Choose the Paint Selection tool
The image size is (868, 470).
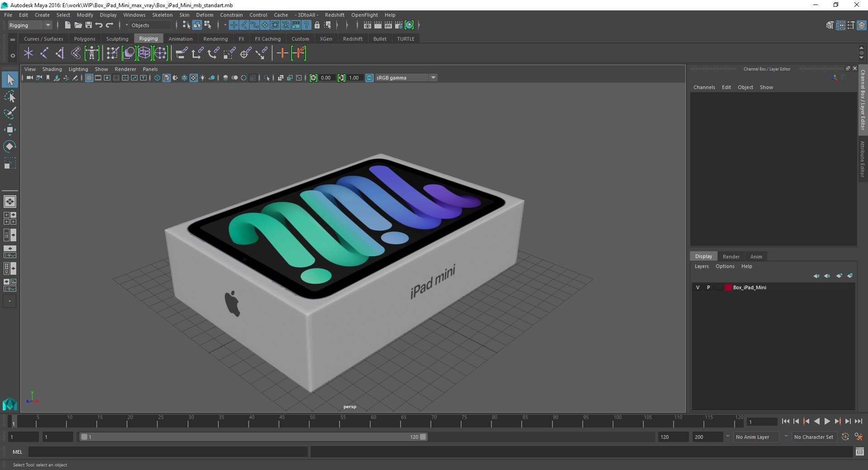[x=10, y=113]
